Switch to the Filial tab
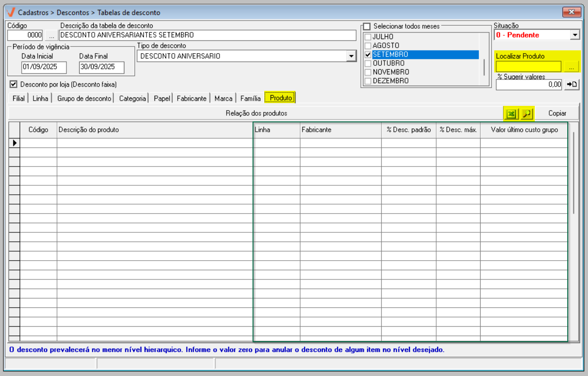This screenshot has height=376, width=588. (18, 98)
